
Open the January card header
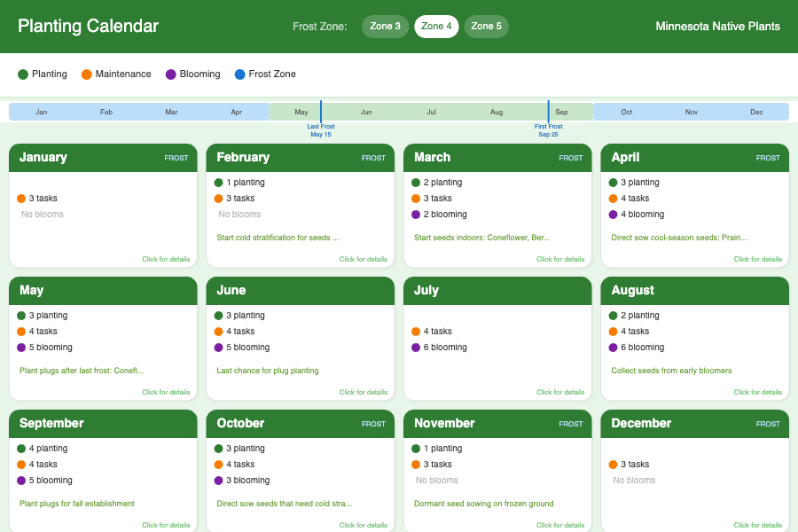(x=103, y=158)
